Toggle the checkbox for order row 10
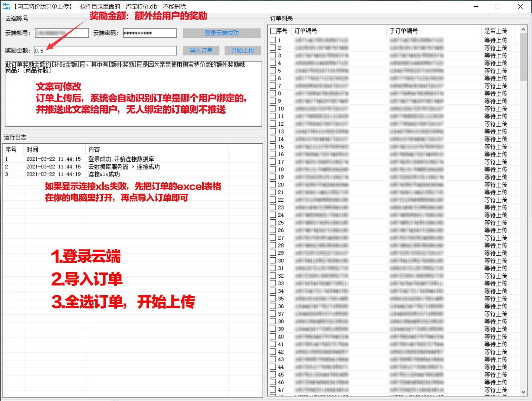The width and height of the screenshot is (532, 401). pos(273,109)
